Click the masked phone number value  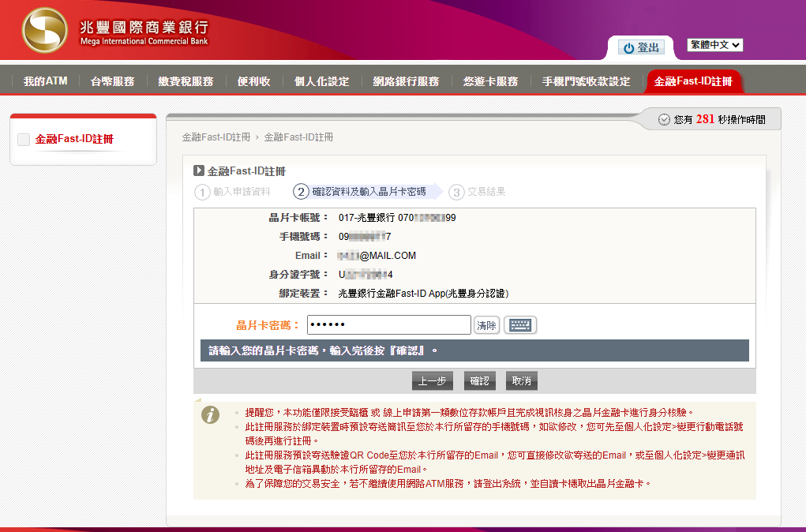[365, 237]
